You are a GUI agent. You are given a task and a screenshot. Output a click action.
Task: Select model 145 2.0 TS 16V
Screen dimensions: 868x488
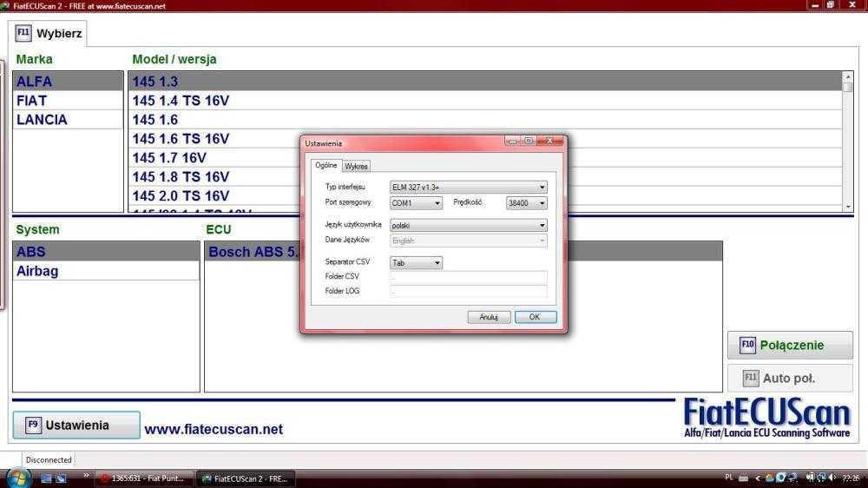pos(214,195)
